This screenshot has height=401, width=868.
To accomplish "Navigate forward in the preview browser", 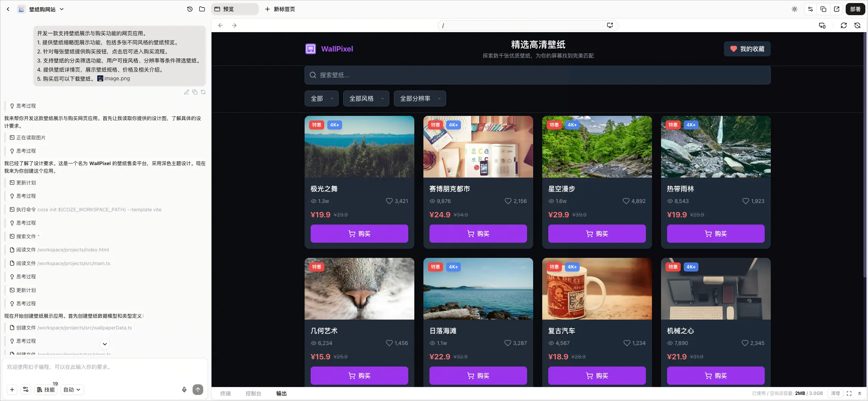I will [x=234, y=25].
